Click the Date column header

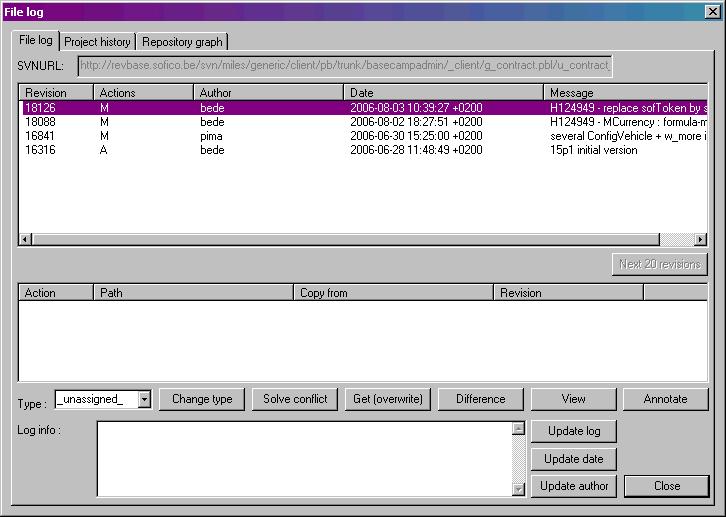pyautogui.click(x=443, y=93)
